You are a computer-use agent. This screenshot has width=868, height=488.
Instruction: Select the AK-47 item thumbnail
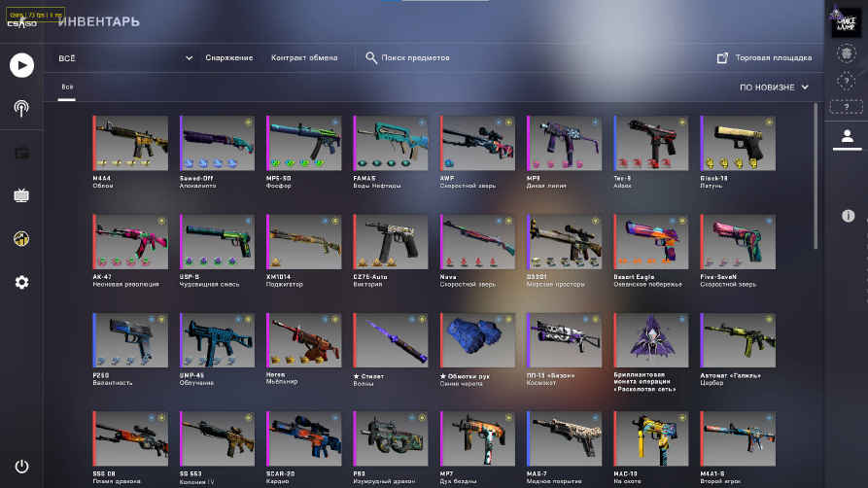(x=130, y=241)
